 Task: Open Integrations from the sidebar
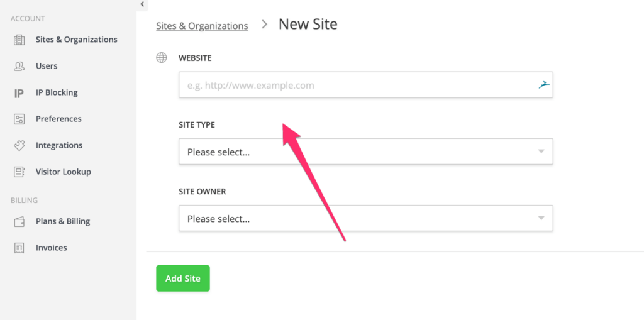coord(59,145)
